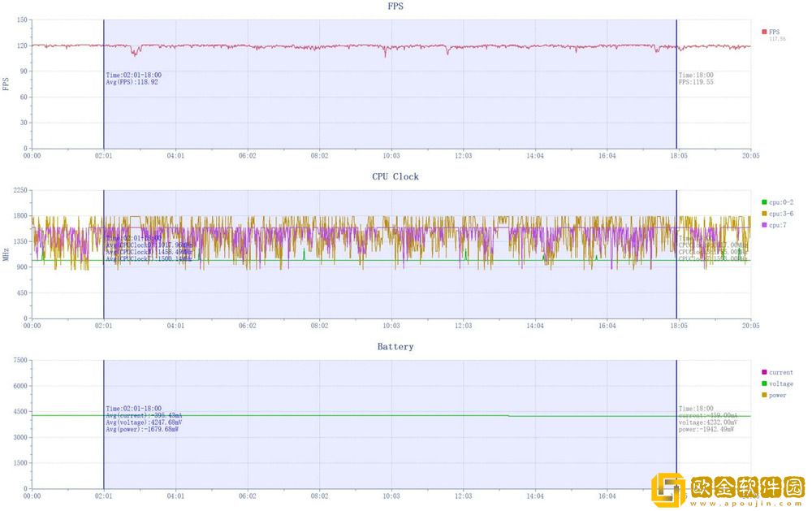
Task: Toggle the voltage series label in legend
Action: pyautogui.click(x=782, y=383)
